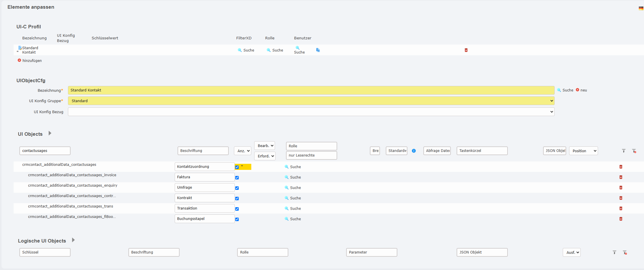Open the Bearb. filter dropdown
This screenshot has width=644, height=270.
[264, 146]
